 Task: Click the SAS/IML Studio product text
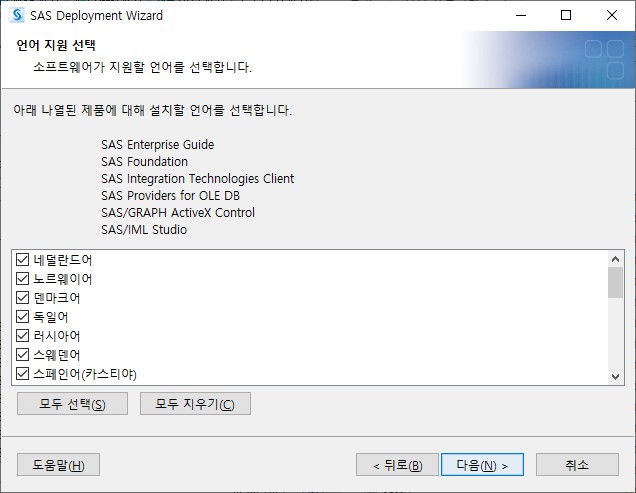tap(144, 230)
